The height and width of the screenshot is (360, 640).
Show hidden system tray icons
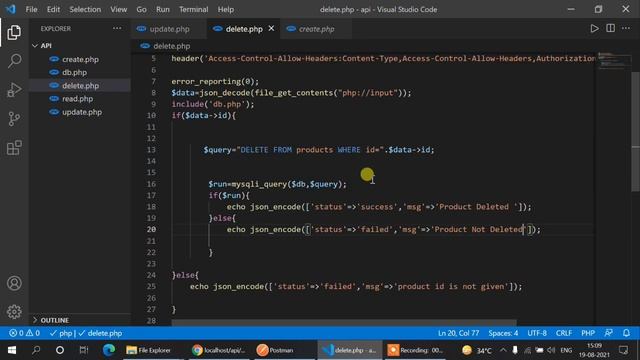tap(503, 350)
